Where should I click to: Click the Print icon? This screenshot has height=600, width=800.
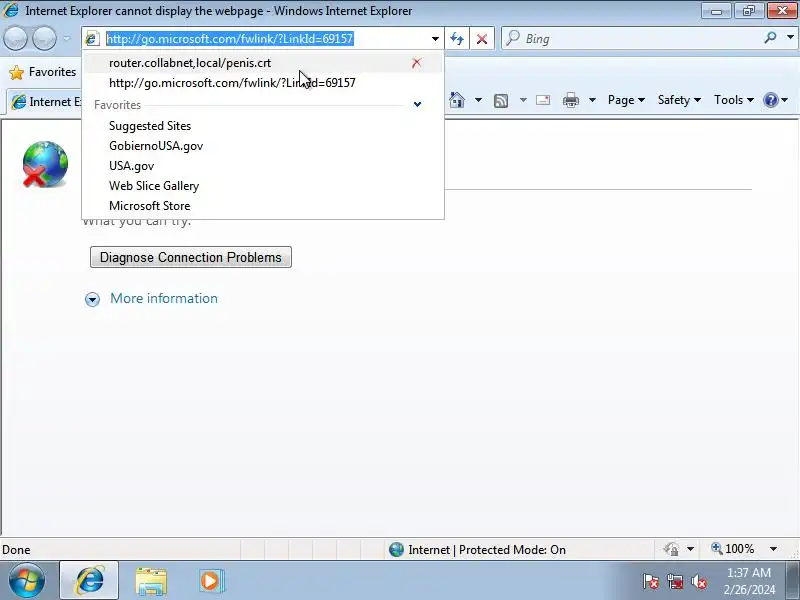pos(570,100)
